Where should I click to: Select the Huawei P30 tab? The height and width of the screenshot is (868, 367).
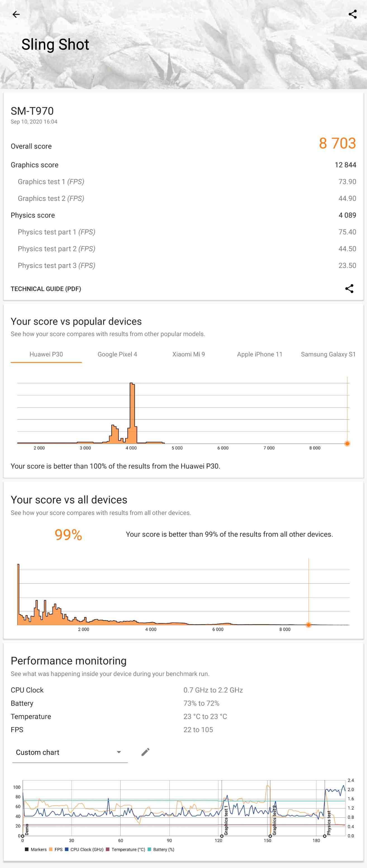coord(46,354)
